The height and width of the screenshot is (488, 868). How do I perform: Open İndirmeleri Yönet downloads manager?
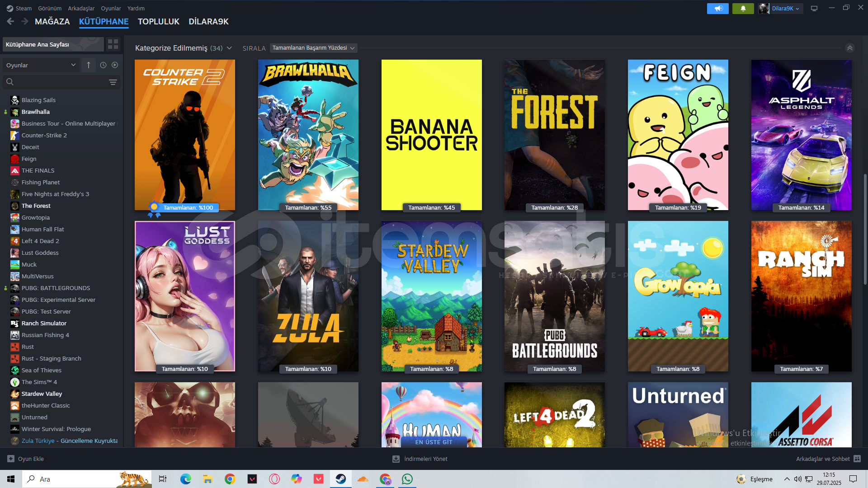tap(420, 459)
